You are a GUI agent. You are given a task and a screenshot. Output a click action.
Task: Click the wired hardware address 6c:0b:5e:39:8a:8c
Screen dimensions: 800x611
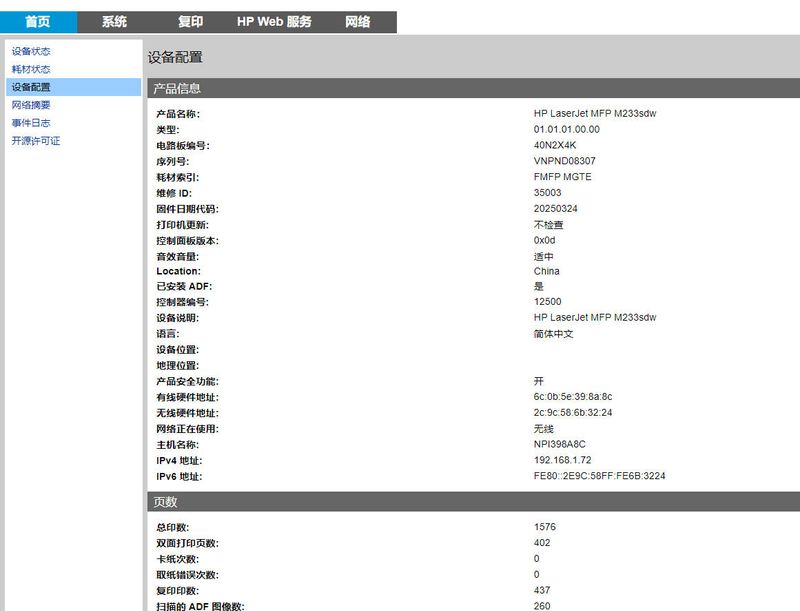573,397
